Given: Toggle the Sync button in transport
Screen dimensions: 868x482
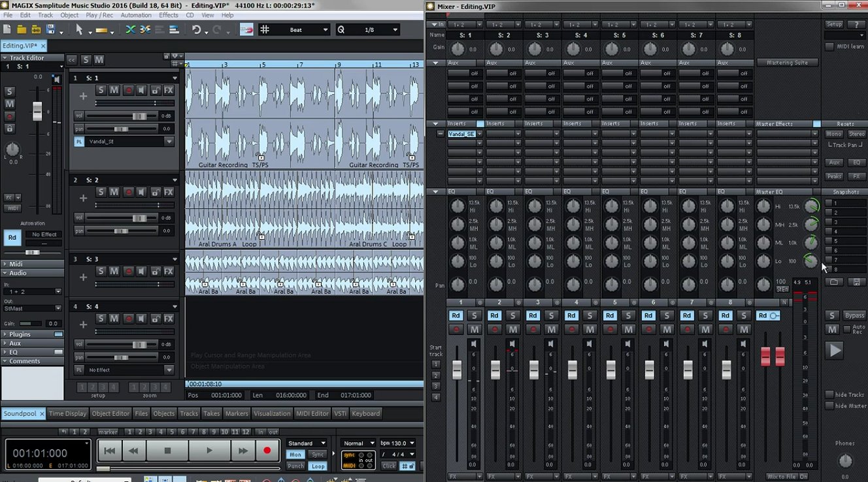Looking at the screenshot, I should [318, 455].
